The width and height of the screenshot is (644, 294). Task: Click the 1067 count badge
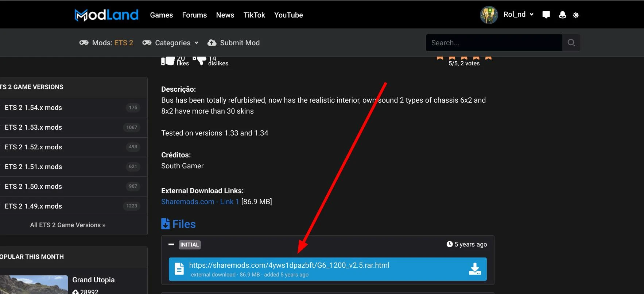(x=132, y=127)
